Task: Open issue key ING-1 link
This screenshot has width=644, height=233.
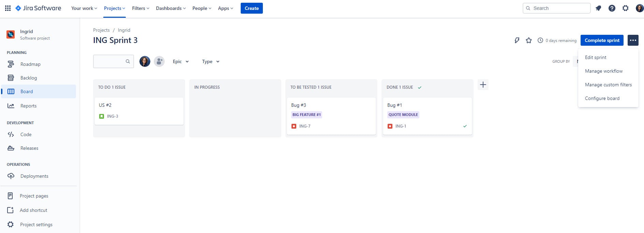Action: (401, 126)
